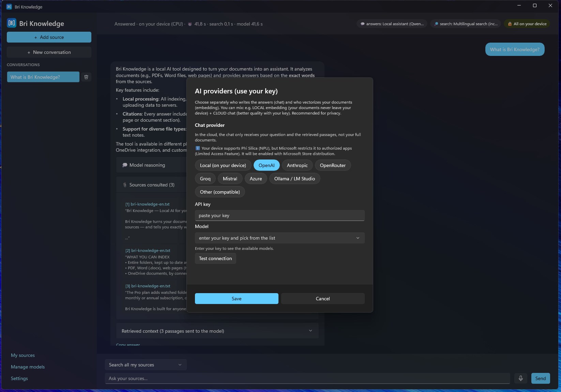561x392 pixels.
Task: Choose Anthropic as chat provider
Action: coord(297,165)
